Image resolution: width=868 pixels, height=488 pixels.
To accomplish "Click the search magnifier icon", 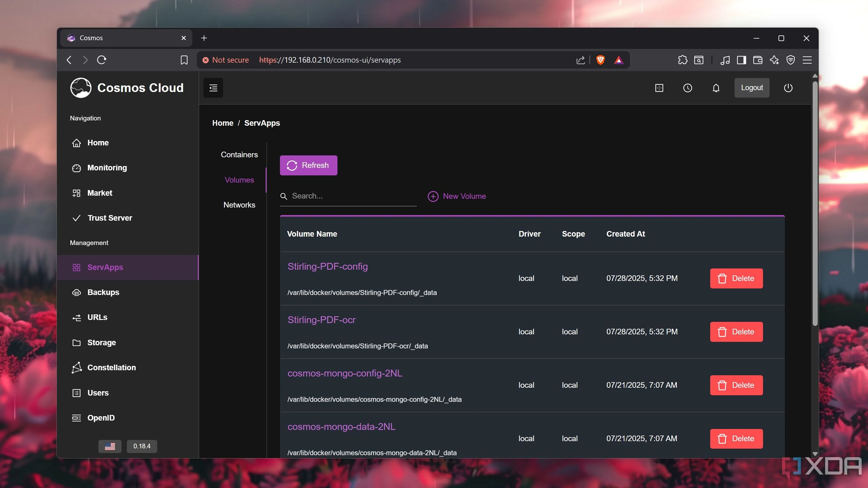I will (x=284, y=196).
